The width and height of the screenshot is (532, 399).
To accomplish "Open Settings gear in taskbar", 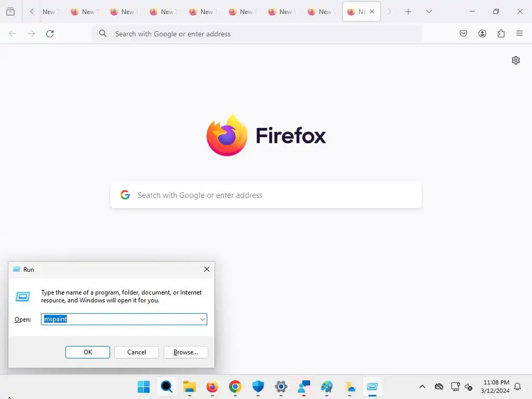I will pyautogui.click(x=281, y=387).
